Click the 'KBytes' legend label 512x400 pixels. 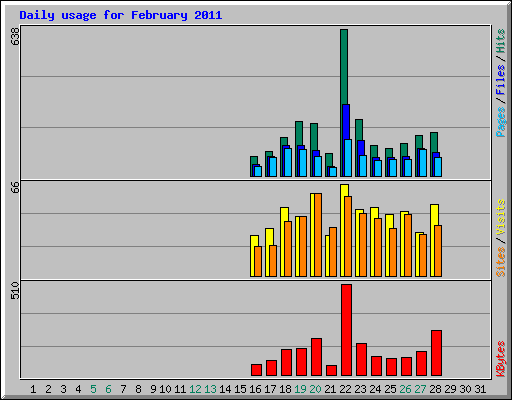point(501,359)
